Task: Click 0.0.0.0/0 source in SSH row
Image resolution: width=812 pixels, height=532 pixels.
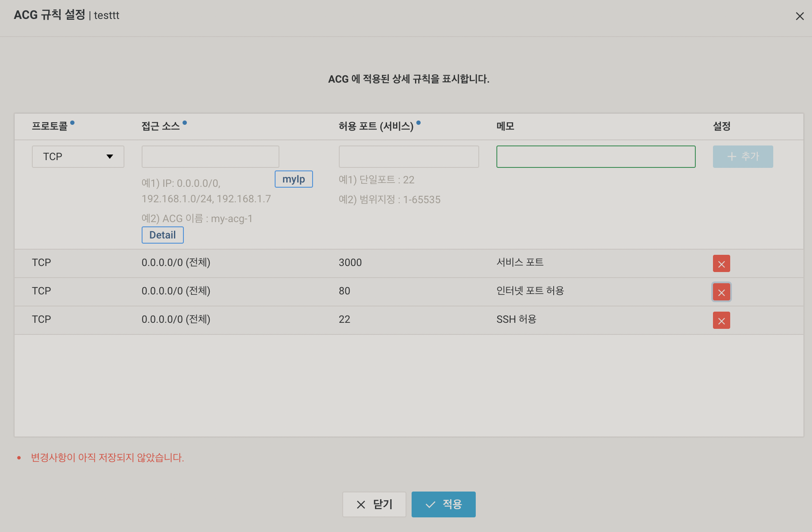Action: 176,319
